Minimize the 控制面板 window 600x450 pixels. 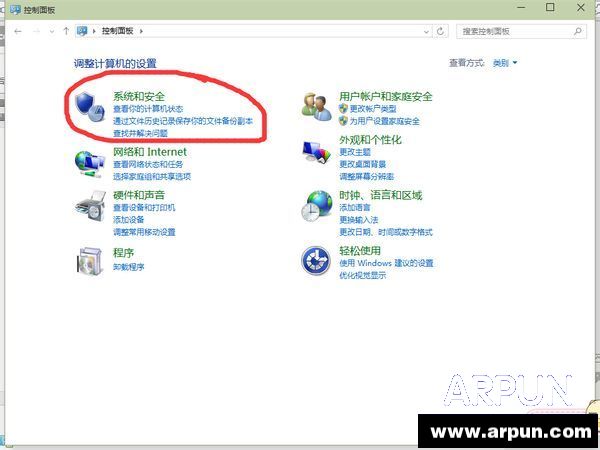pos(521,8)
